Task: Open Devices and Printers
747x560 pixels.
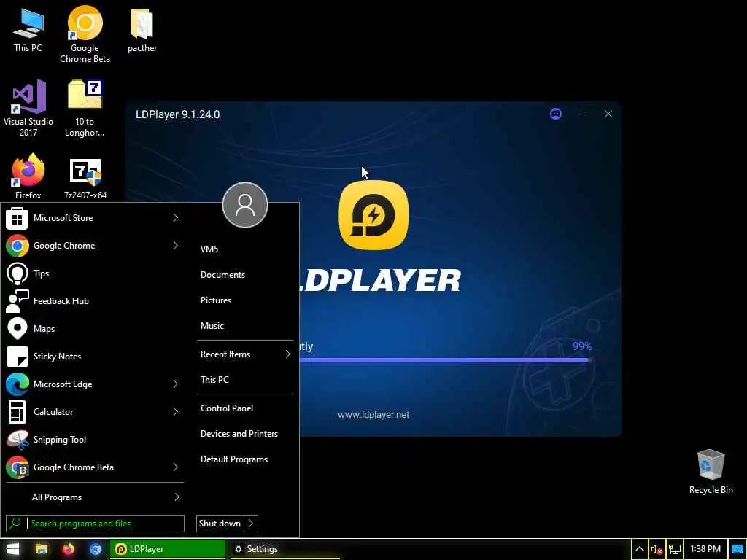Action: click(x=239, y=434)
